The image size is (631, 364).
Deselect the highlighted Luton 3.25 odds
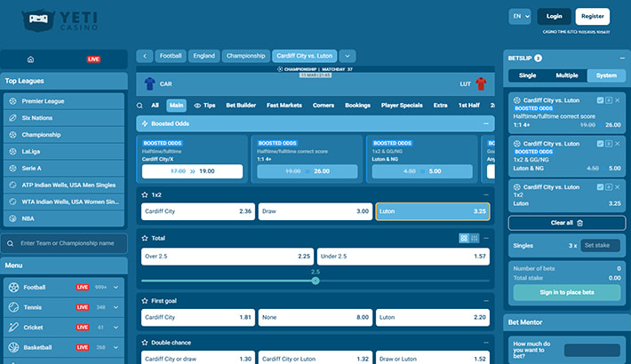(x=433, y=211)
